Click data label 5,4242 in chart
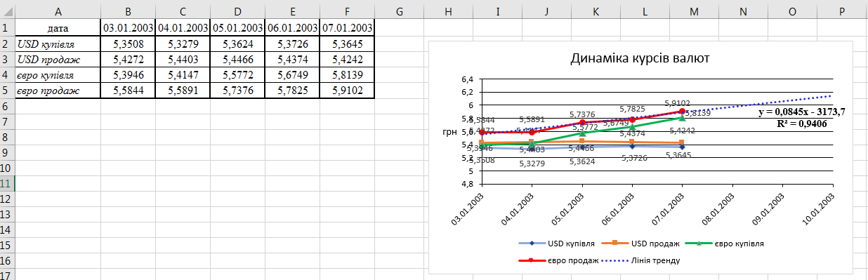868x280 pixels. pyautogui.click(x=683, y=131)
